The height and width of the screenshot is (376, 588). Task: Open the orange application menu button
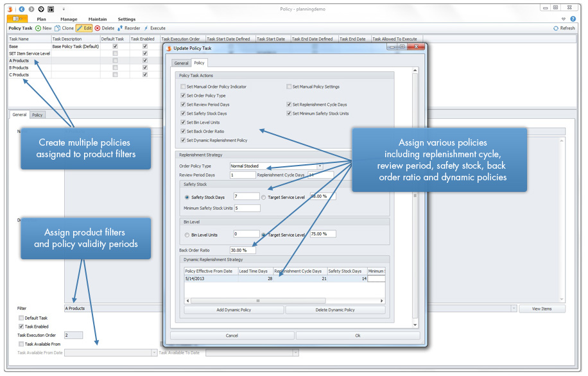click(17, 19)
